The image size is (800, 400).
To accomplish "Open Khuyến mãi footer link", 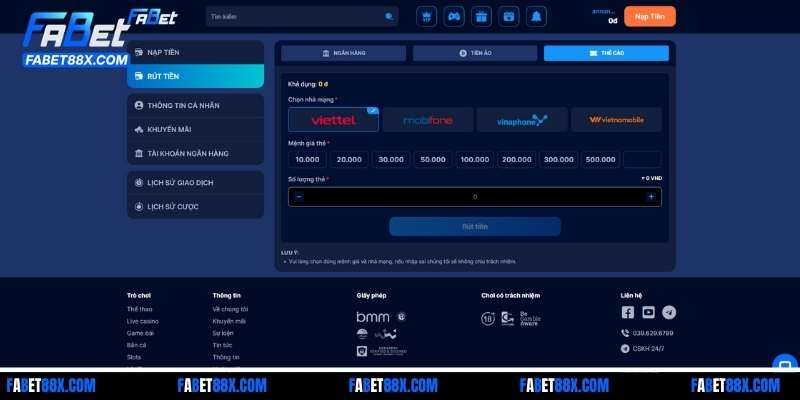I will coord(229,321).
